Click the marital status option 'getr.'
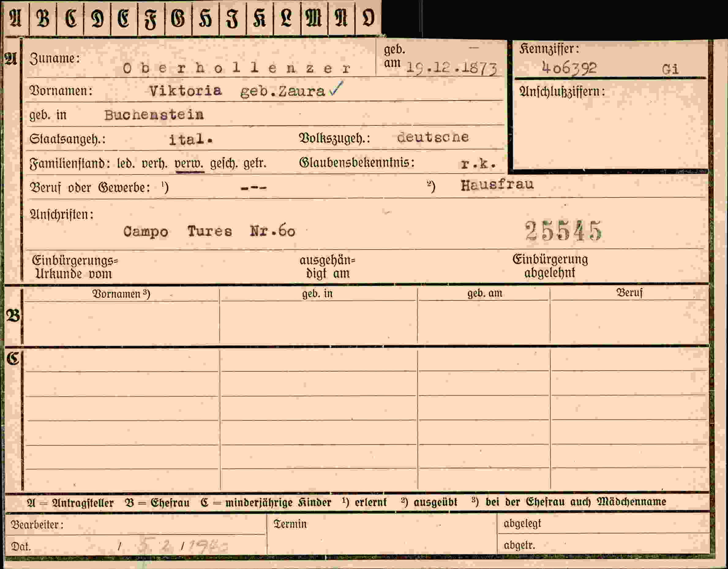 click(255, 163)
